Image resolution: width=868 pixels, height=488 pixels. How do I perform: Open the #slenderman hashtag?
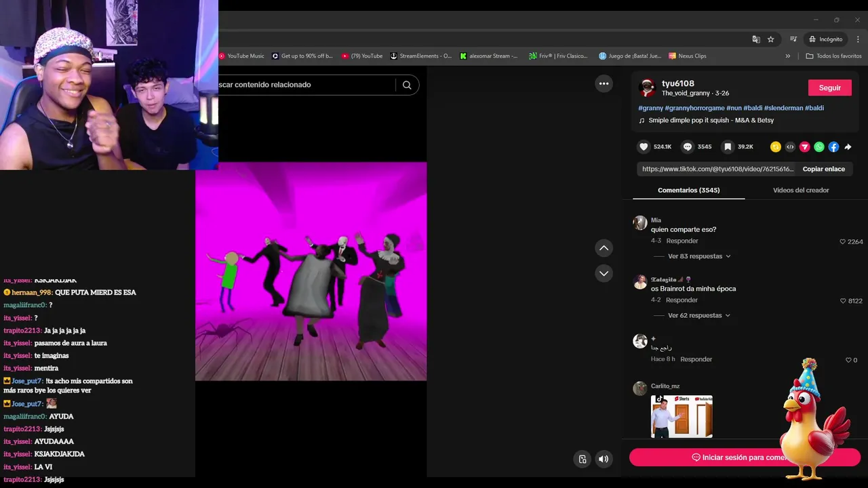tap(783, 108)
